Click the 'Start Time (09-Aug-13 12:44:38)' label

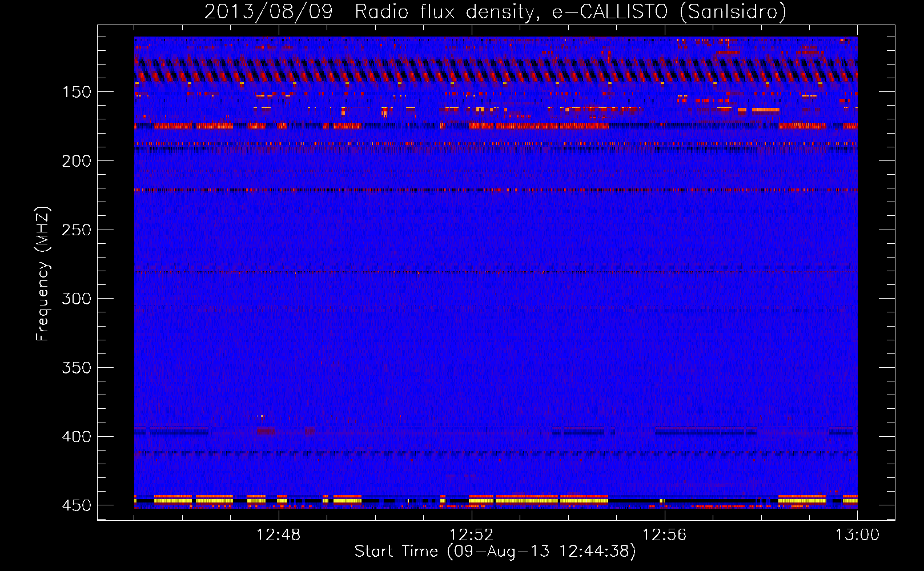[x=495, y=552]
